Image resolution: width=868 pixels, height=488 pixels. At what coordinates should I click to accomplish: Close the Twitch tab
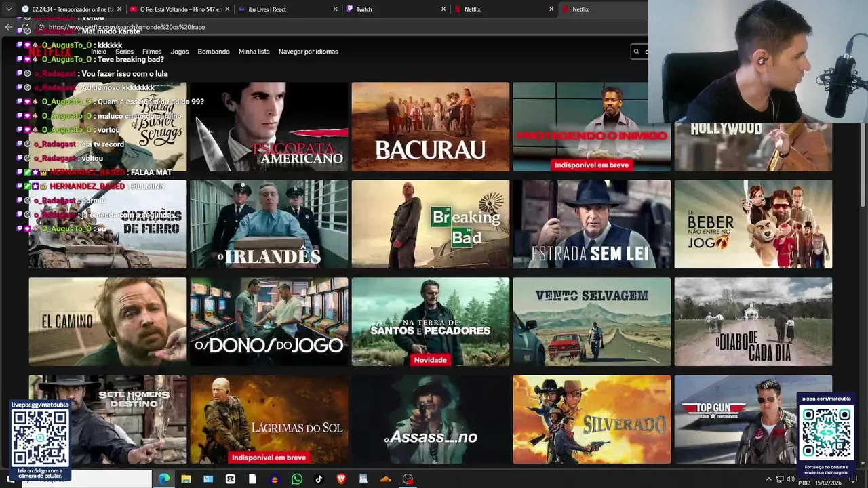click(x=443, y=9)
